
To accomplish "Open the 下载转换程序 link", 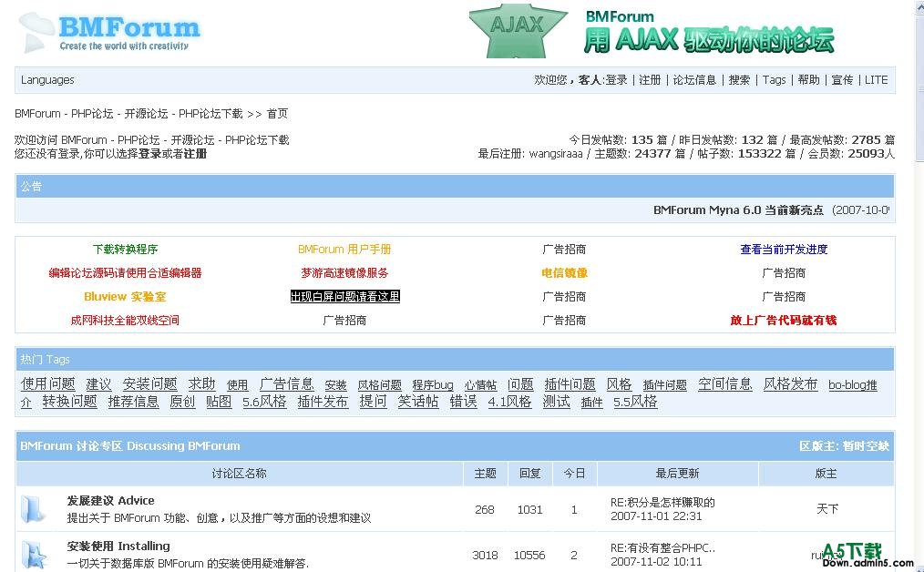I will click(125, 250).
